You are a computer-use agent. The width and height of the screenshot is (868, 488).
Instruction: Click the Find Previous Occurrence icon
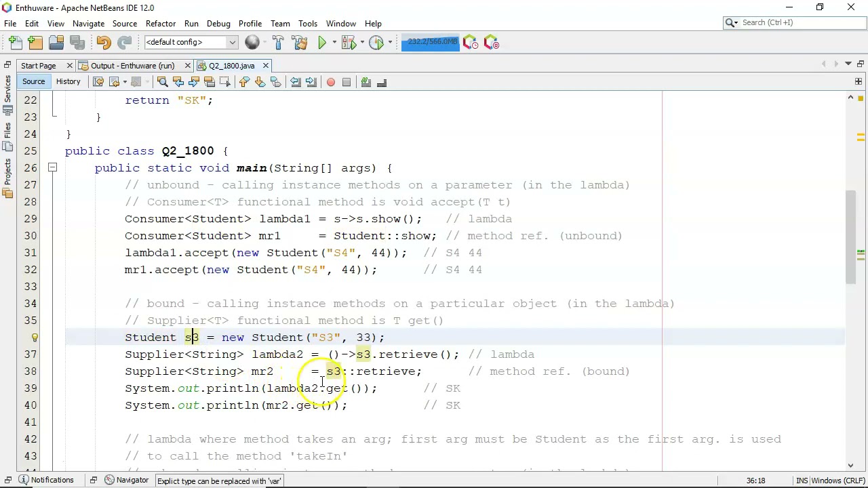pyautogui.click(x=178, y=82)
